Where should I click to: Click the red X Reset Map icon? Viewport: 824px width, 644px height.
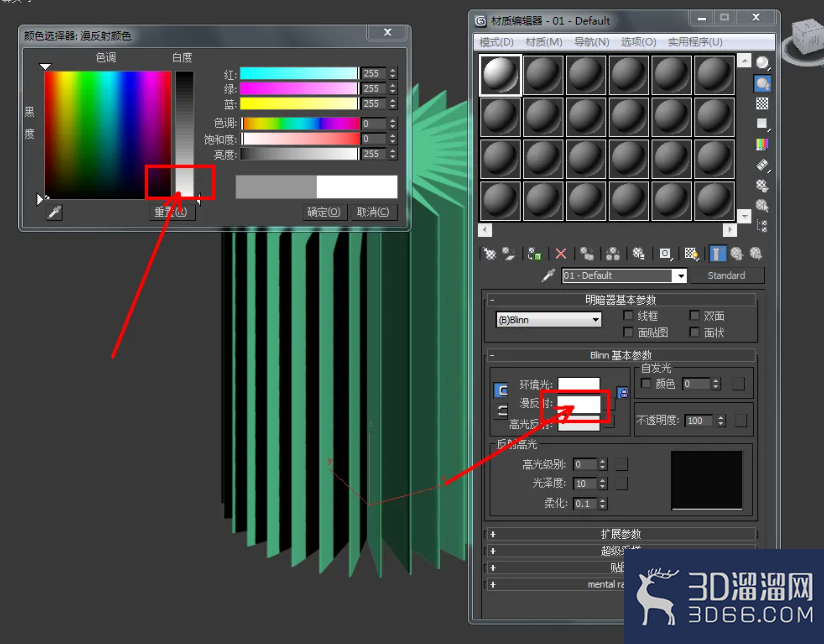coord(561,254)
